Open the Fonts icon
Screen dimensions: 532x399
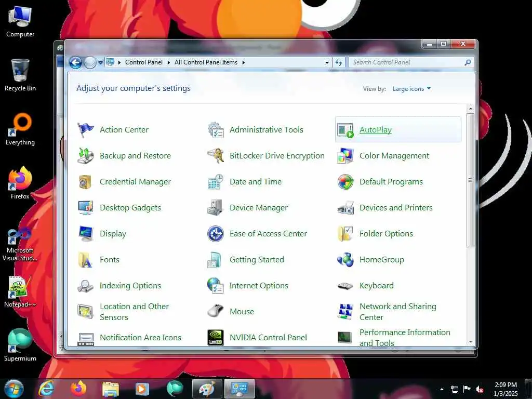(85, 260)
